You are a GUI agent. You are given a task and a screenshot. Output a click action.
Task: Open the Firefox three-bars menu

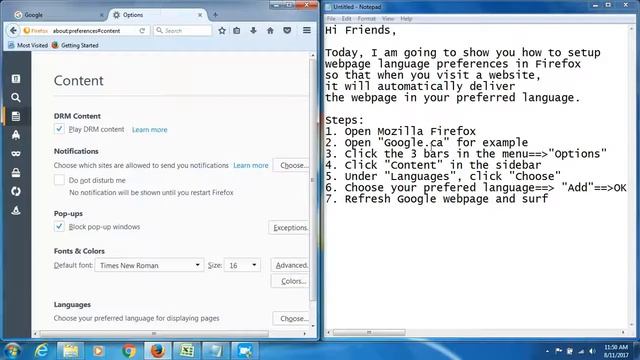pyautogui.click(x=307, y=31)
